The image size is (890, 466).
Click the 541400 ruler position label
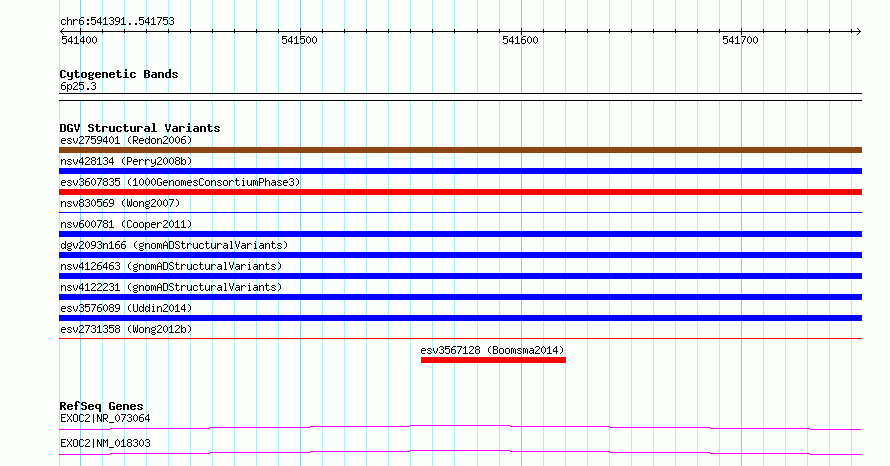pyautogui.click(x=79, y=40)
